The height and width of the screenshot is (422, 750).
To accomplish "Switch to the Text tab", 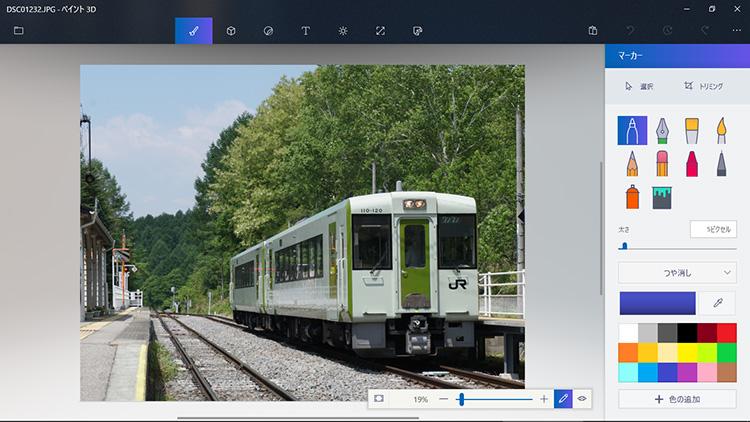I will 305,30.
